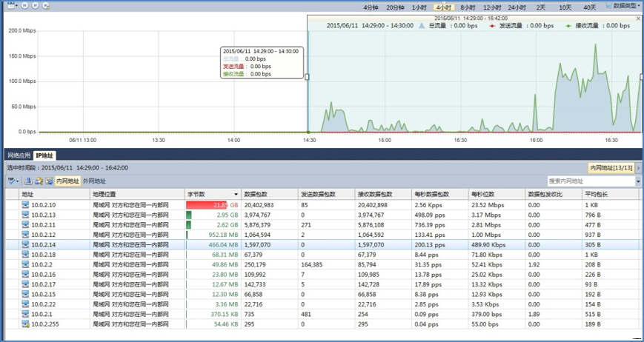Click the next time period arrow icon
Image resolution: width=644 pixels, height=342 pixels.
pyautogui.click(x=36, y=4)
